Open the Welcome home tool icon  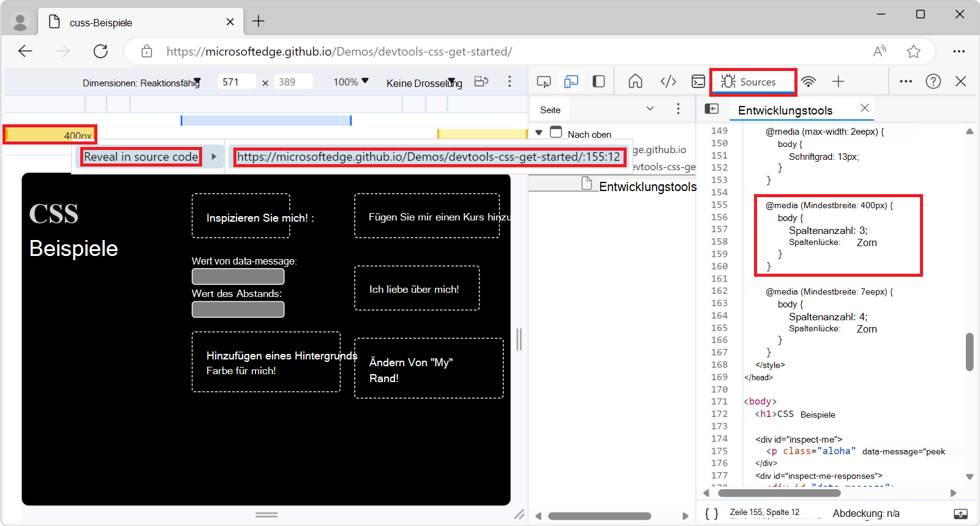(635, 81)
